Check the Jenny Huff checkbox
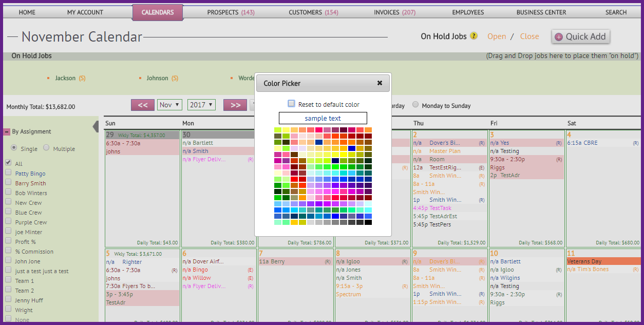The width and height of the screenshot is (644, 325). coord(8,299)
